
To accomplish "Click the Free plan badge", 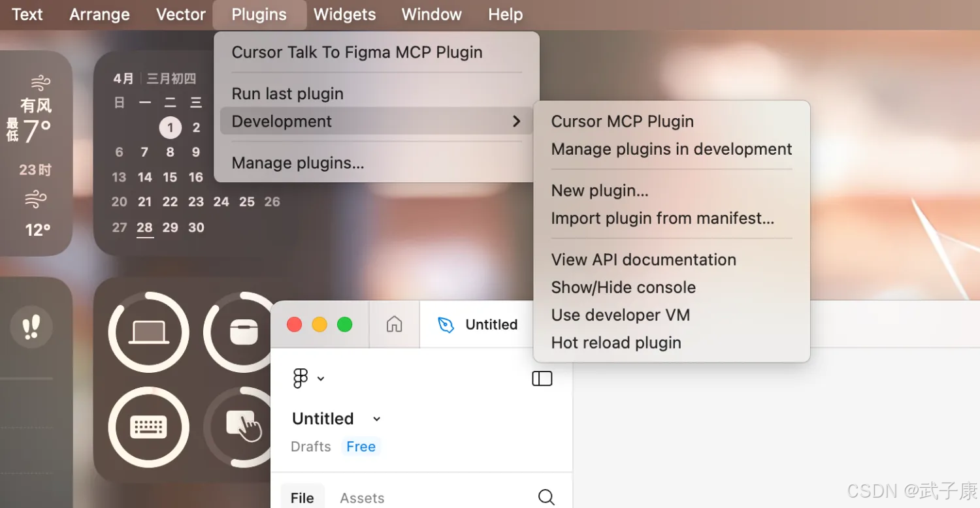I will 361,447.
